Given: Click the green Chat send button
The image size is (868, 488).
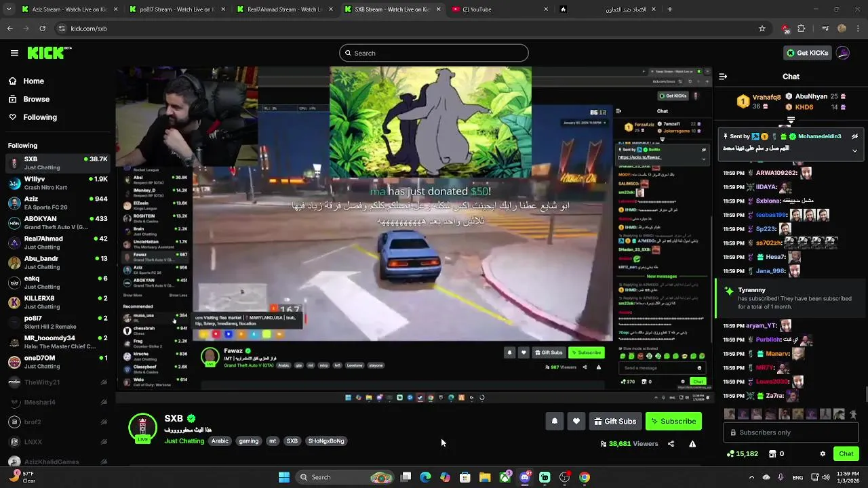Looking at the screenshot, I should point(846,453).
